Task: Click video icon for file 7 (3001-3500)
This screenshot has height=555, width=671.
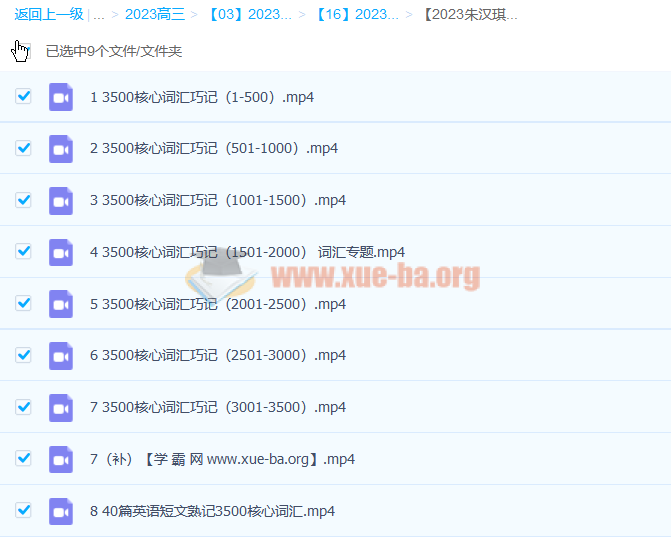Action: click(x=61, y=407)
